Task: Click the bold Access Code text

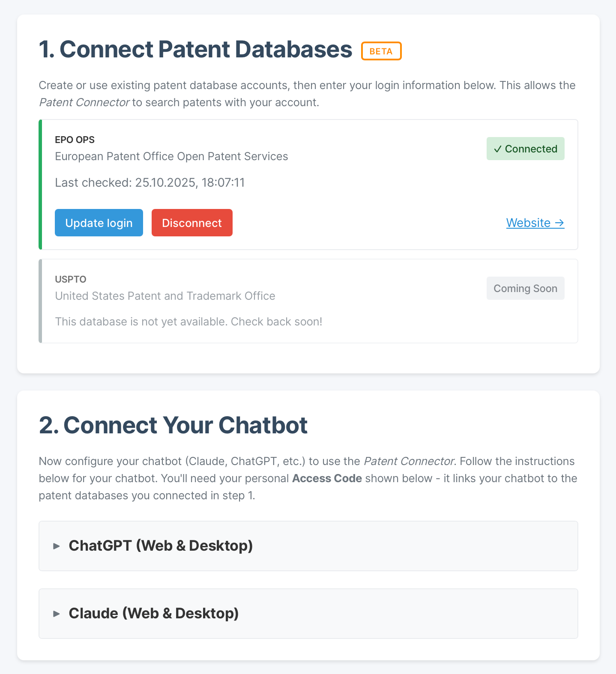Action: [327, 478]
